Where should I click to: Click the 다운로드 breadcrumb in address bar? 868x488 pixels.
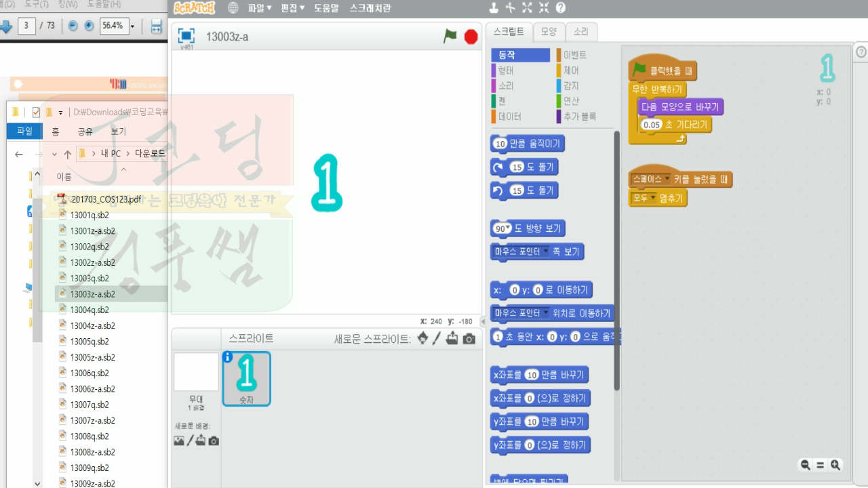(150, 154)
